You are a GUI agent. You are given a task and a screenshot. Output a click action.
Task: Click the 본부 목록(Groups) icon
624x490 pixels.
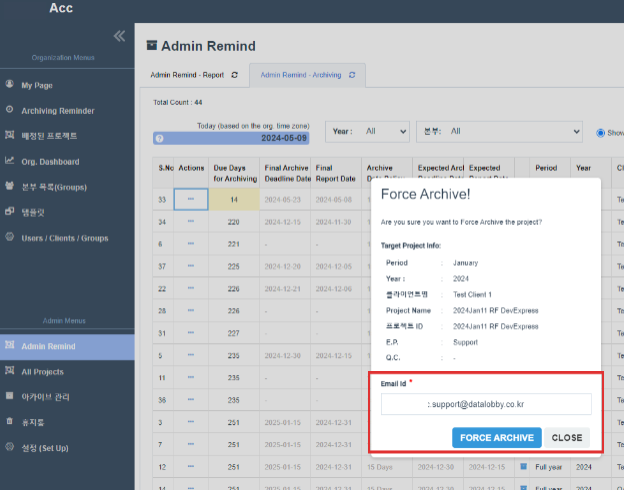(10, 186)
